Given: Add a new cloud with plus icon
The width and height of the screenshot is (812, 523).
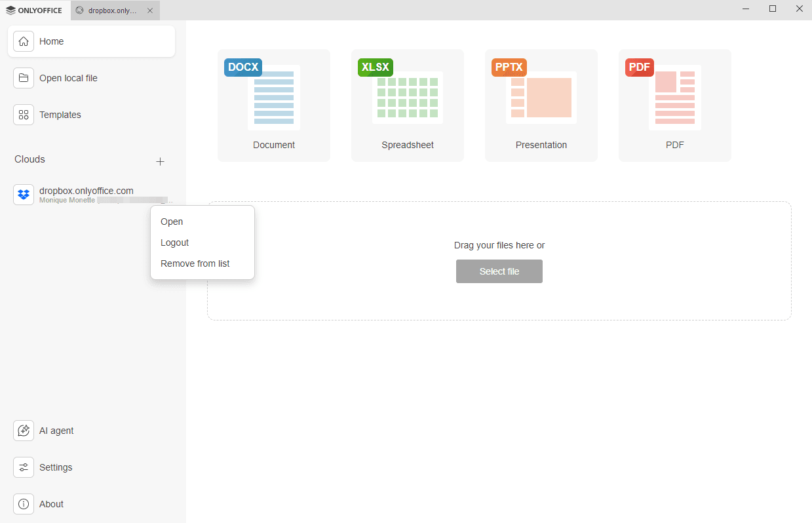Looking at the screenshot, I should point(160,161).
